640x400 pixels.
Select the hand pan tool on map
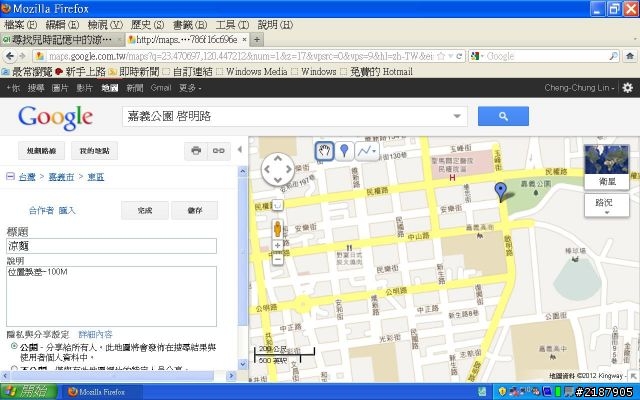324,151
